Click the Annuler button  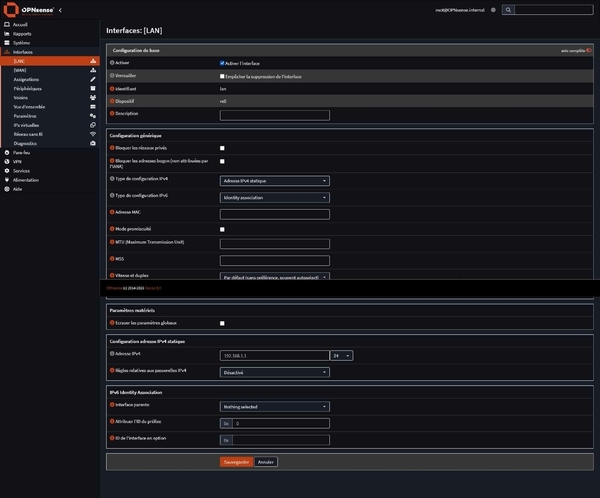point(265,462)
